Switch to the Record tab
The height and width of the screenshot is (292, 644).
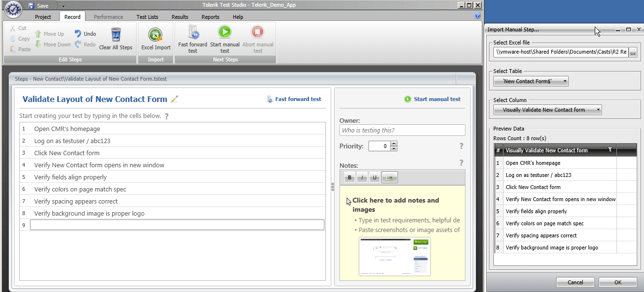click(x=72, y=17)
